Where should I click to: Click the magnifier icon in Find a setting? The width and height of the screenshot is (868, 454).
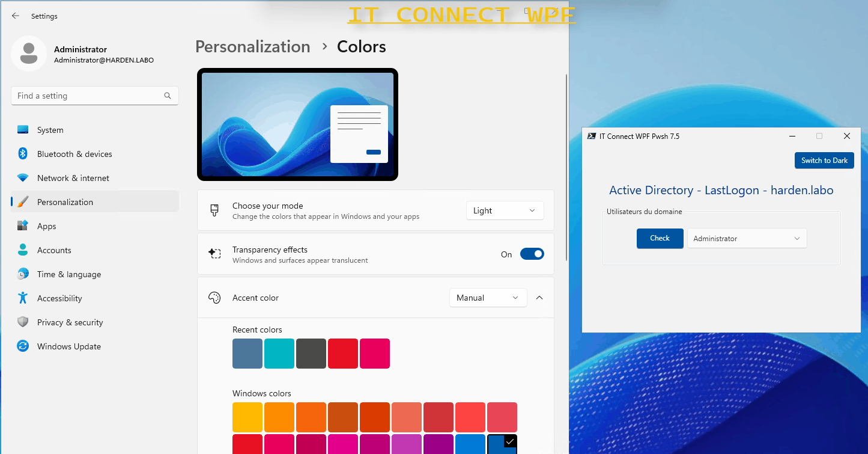click(x=168, y=96)
